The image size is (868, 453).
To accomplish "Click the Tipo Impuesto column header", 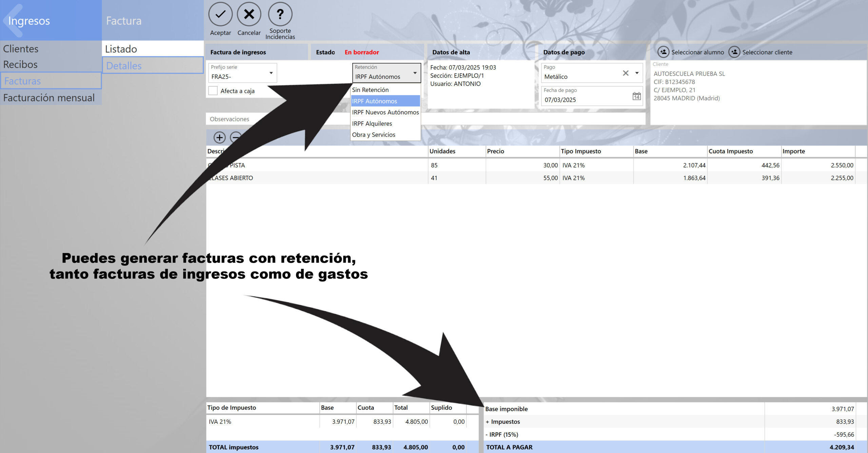I will pos(596,151).
